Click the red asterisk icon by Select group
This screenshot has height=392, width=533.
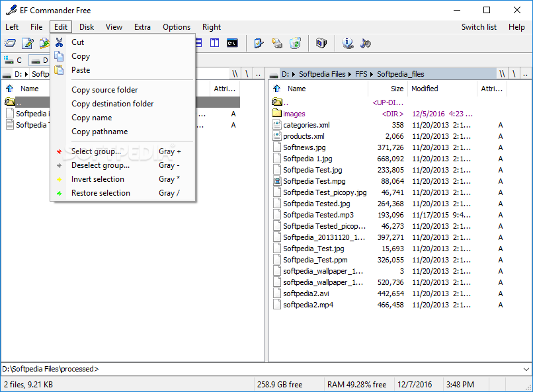[59, 151]
